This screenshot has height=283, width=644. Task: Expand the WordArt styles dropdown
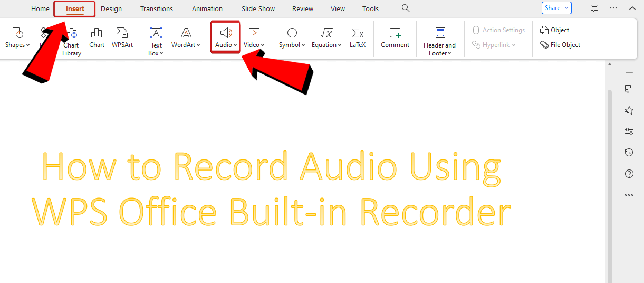pos(186,38)
